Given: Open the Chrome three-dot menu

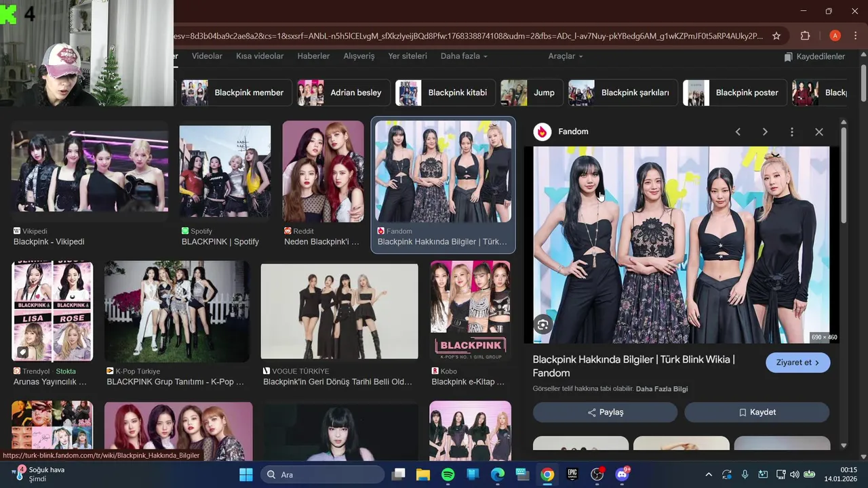Looking at the screenshot, I should click(856, 36).
